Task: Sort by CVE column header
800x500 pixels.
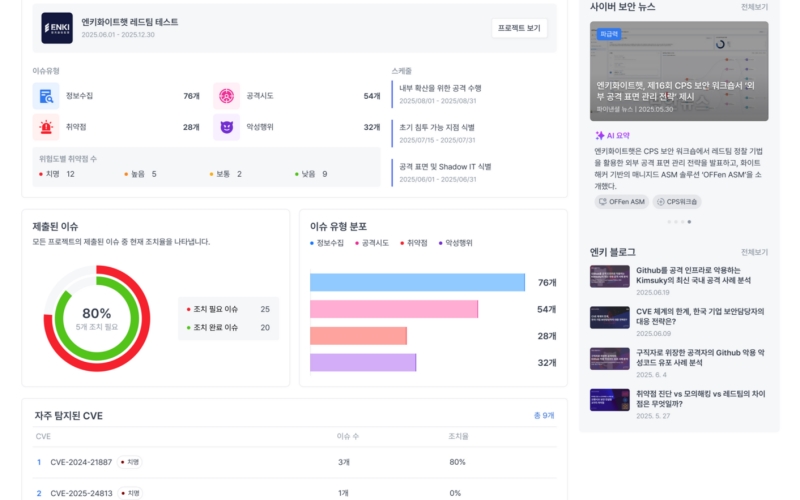Action: click(43, 437)
